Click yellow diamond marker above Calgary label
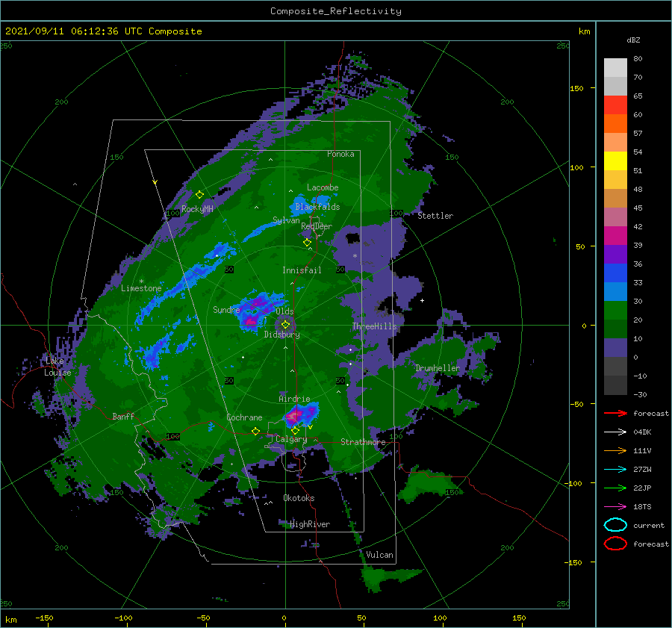672x628 pixels. 295,430
